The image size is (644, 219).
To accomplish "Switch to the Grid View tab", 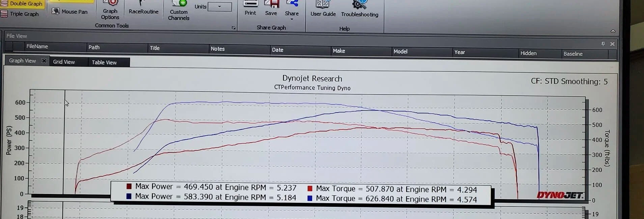I will [x=64, y=62].
